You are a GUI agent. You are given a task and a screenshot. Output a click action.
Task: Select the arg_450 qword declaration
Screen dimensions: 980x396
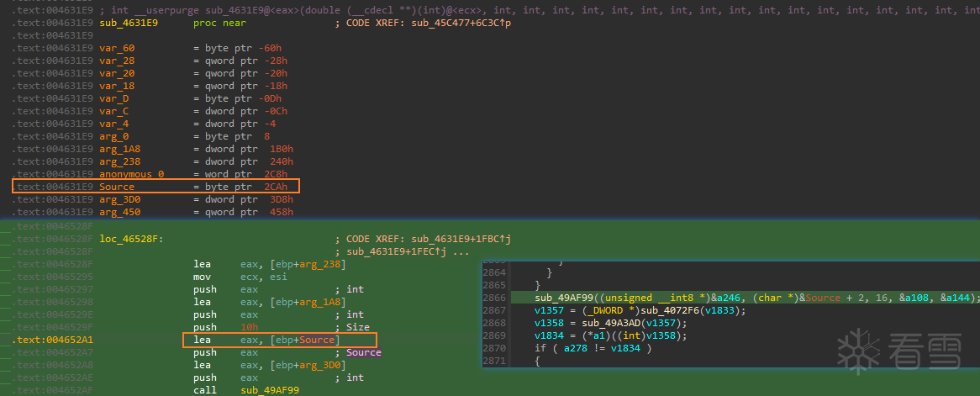(x=119, y=212)
